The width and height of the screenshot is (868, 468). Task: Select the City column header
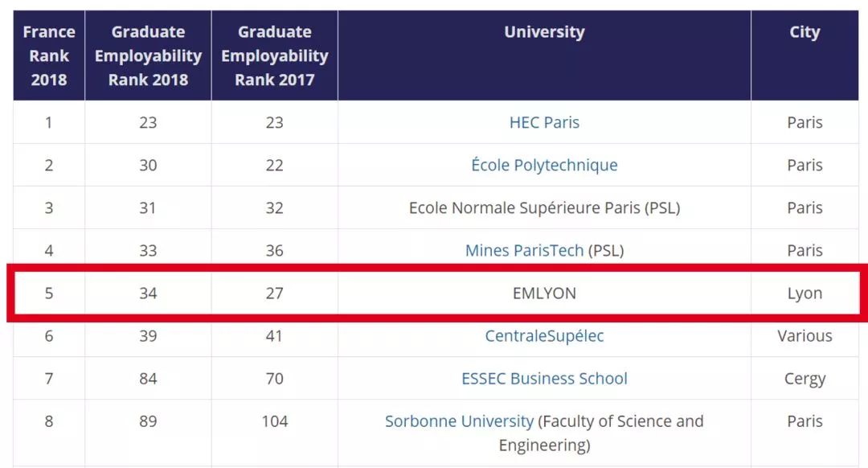(805, 32)
